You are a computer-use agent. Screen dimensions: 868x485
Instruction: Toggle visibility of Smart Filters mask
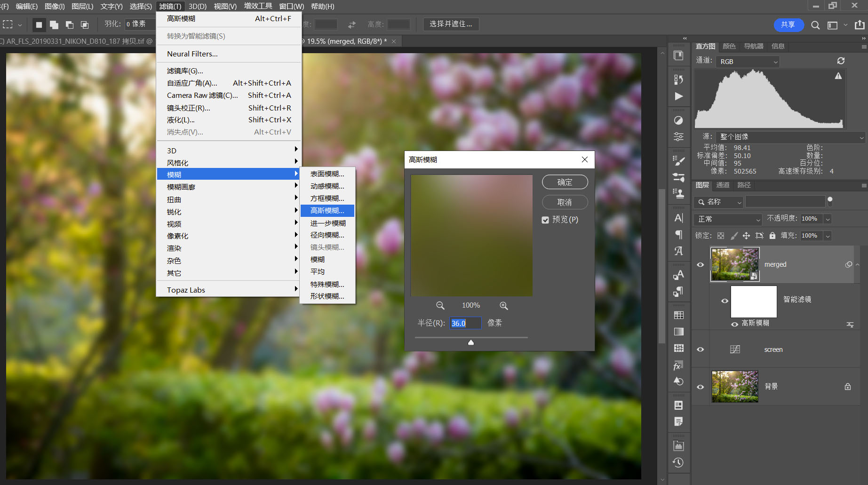725,301
